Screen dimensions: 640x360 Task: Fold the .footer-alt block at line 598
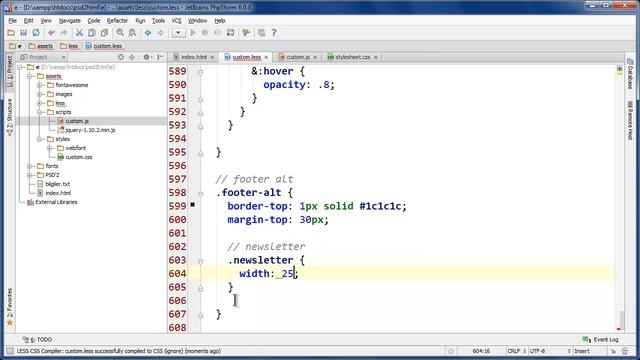[x=200, y=193]
